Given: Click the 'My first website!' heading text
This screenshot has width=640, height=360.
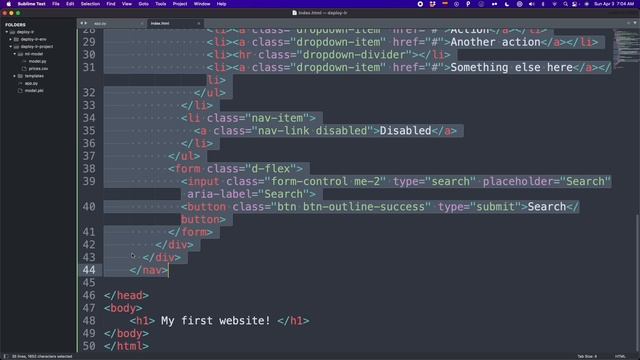Looking at the screenshot, I should (x=216, y=321).
